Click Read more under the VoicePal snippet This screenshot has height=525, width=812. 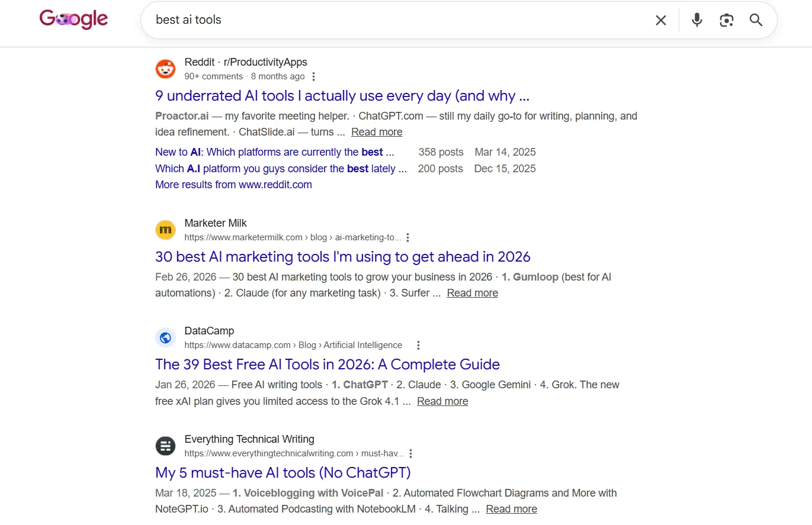click(512, 509)
